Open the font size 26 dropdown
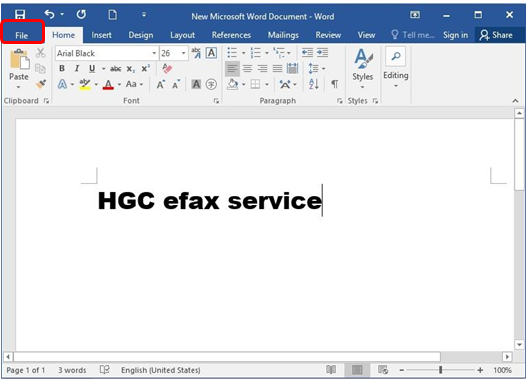Image resolution: width=527 pixels, height=381 pixels. click(184, 53)
